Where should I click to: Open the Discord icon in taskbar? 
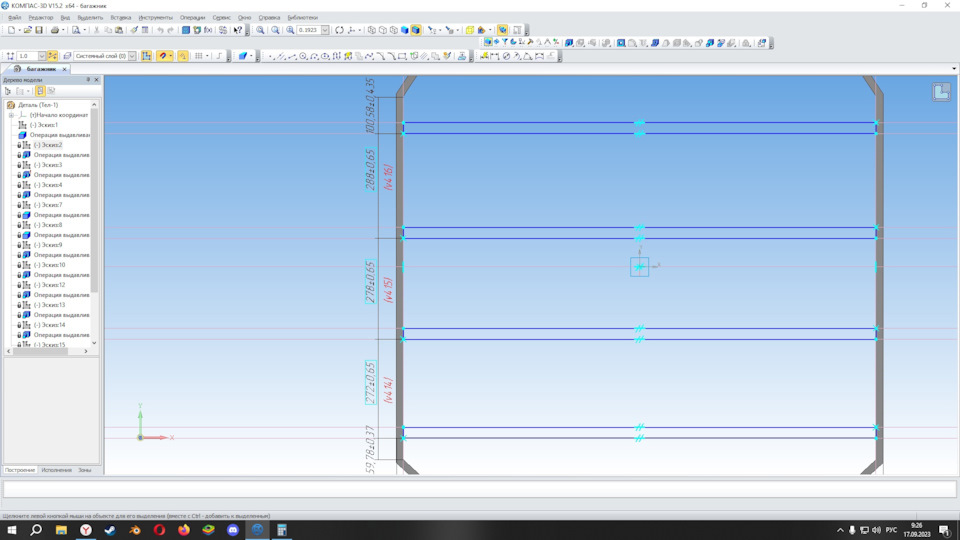click(233, 530)
